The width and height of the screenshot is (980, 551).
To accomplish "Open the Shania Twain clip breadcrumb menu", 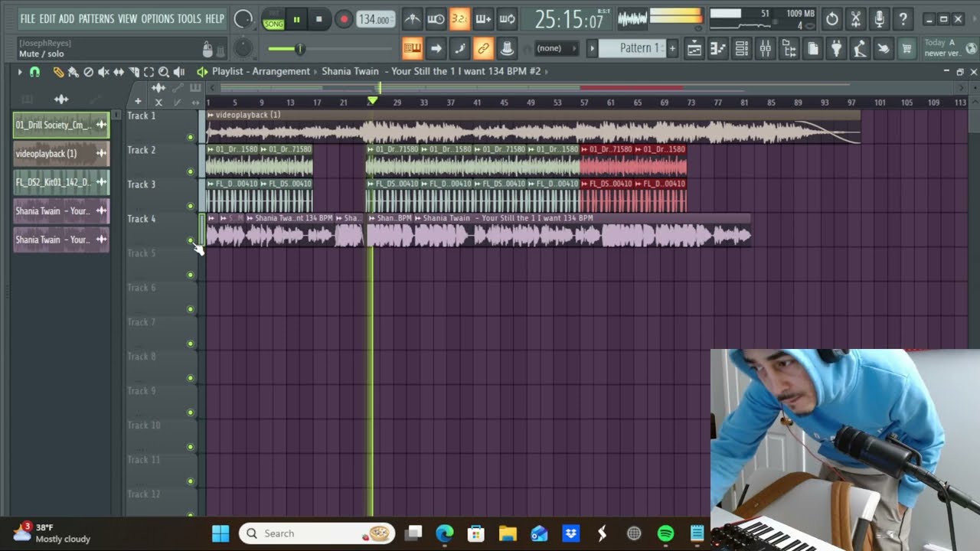I will pyautogui.click(x=431, y=71).
